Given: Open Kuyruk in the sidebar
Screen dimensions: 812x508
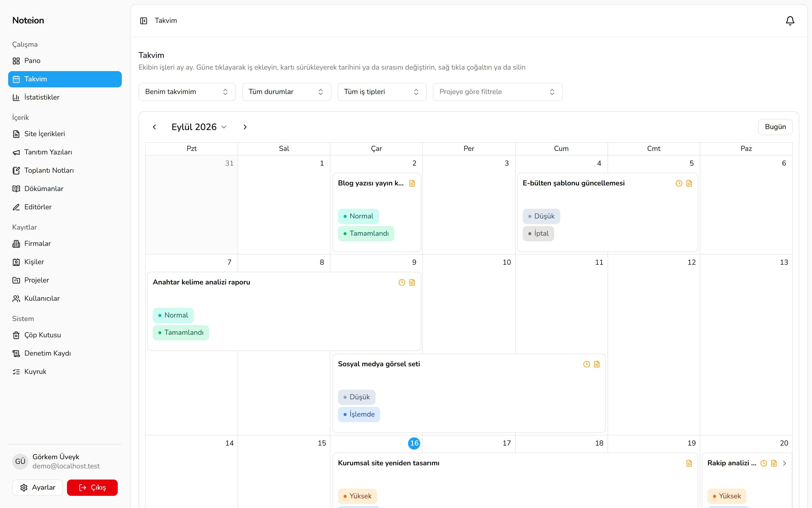Looking at the screenshot, I should click(x=65, y=372).
